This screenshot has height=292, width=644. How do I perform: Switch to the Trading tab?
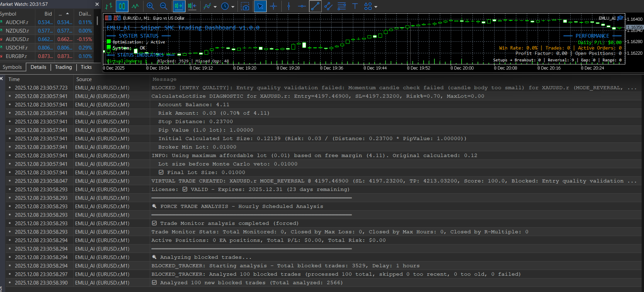coord(64,67)
